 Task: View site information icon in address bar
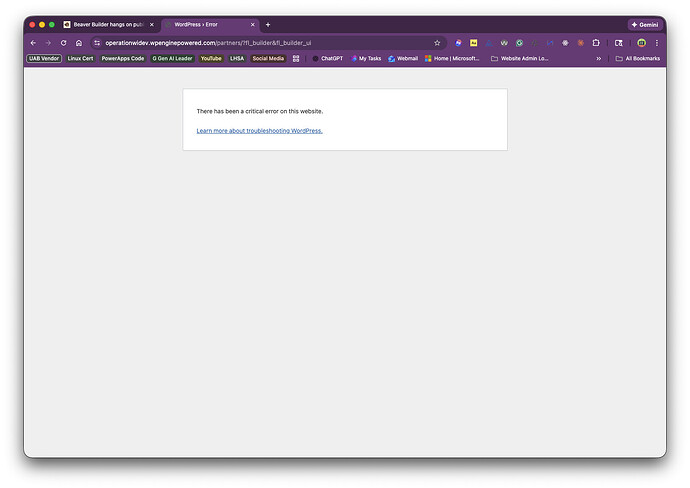[97, 43]
